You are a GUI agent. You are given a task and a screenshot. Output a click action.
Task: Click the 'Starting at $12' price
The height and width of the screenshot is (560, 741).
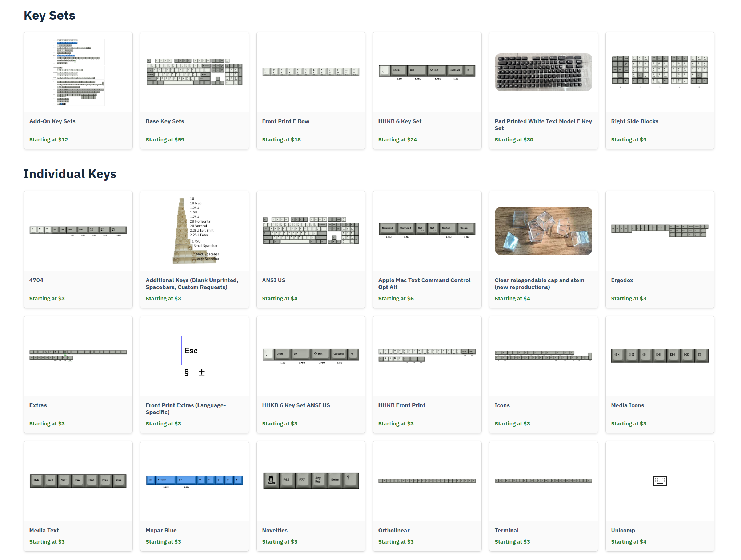[49, 140]
